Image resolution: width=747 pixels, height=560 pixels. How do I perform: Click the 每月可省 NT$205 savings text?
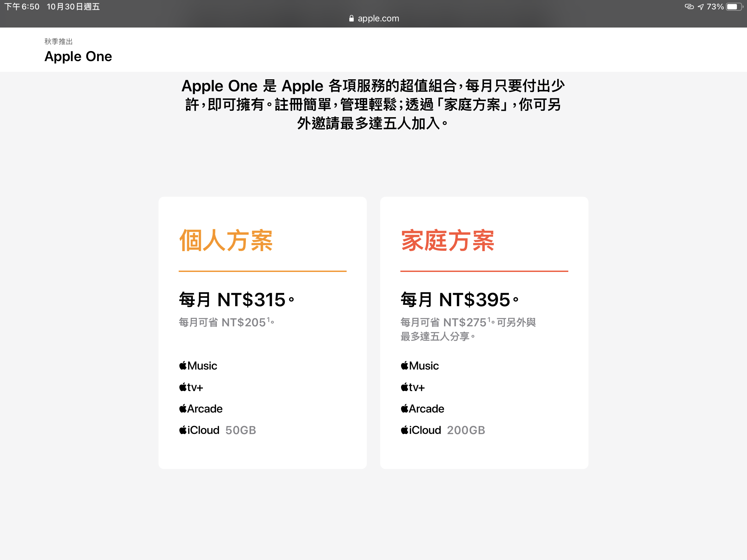point(227,322)
